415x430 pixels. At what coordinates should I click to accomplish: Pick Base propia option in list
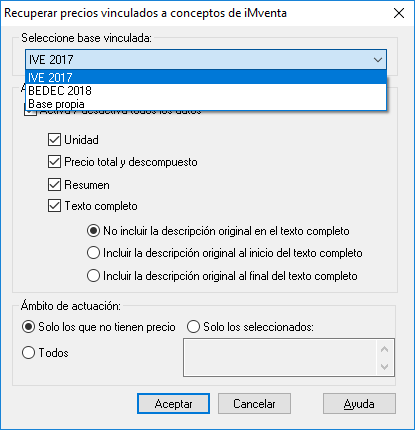[206, 104]
